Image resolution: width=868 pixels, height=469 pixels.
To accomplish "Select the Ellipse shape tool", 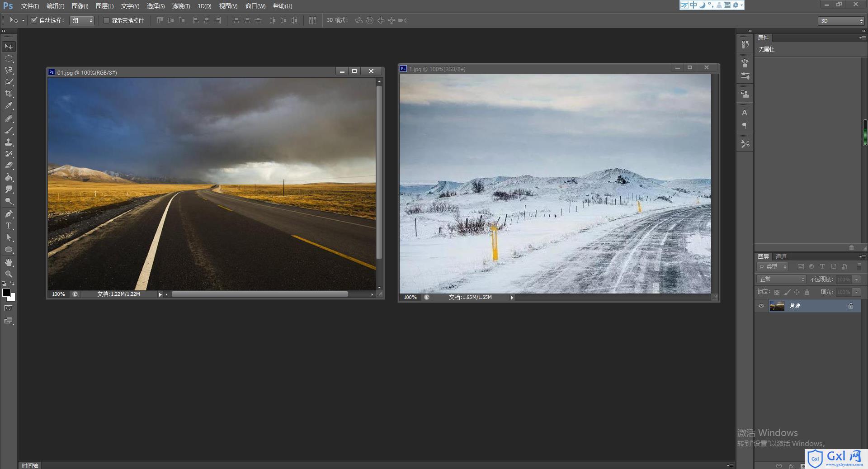I will tap(9, 249).
